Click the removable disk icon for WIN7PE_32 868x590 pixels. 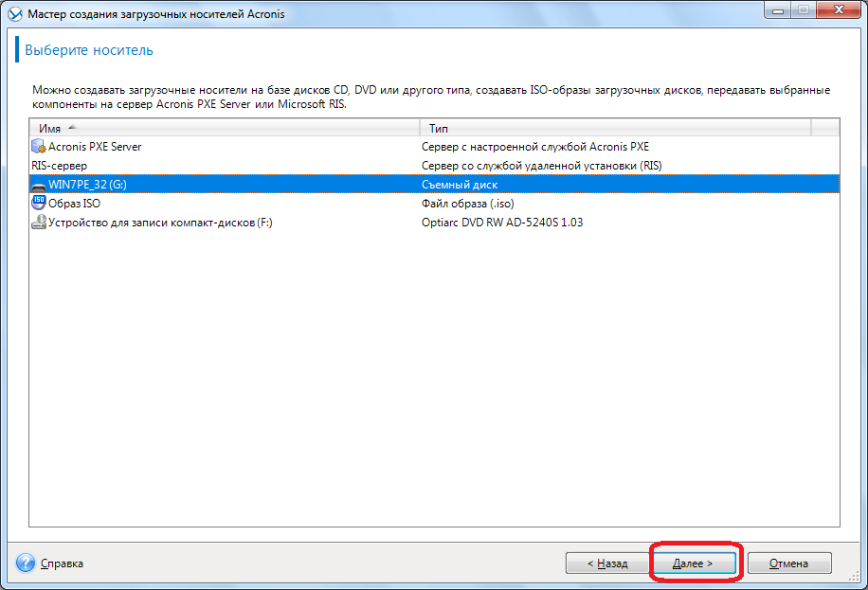(x=39, y=186)
